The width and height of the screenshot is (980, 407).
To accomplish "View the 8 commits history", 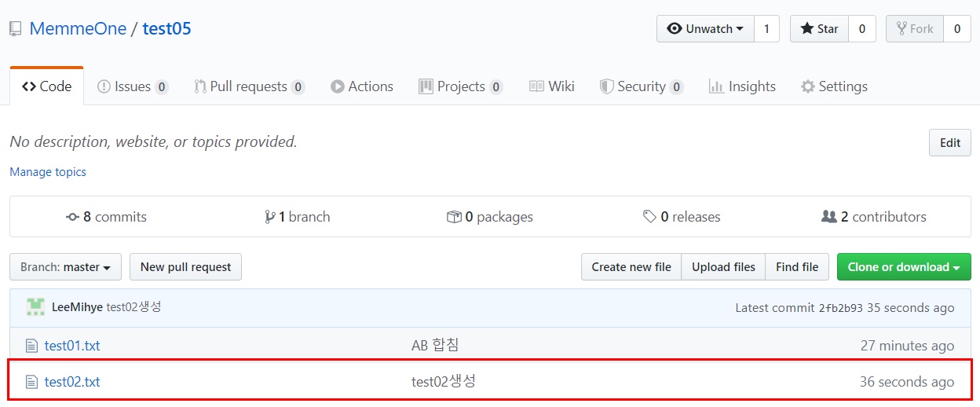I will pos(106,217).
